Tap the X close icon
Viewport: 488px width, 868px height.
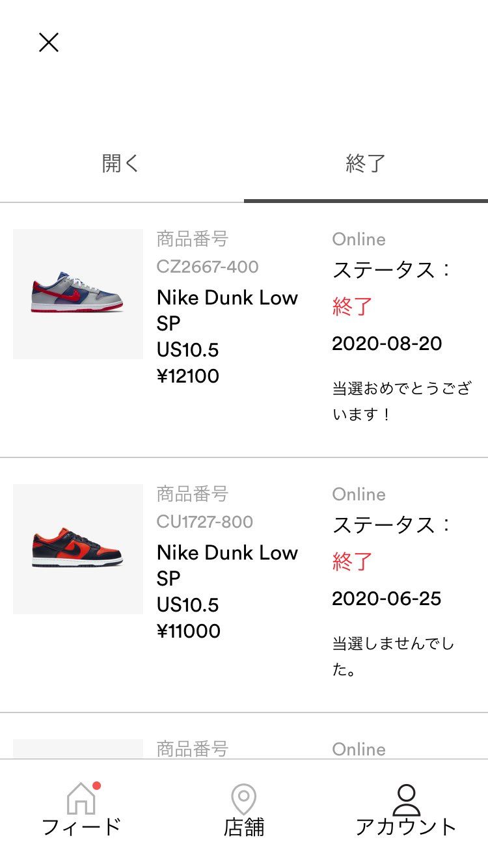[x=49, y=42]
